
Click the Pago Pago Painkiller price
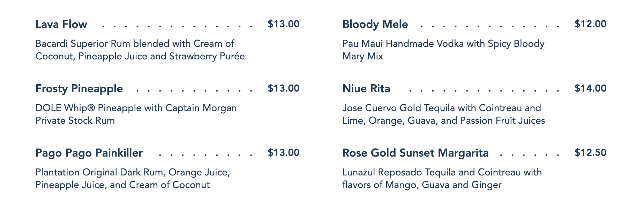click(283, 153)
